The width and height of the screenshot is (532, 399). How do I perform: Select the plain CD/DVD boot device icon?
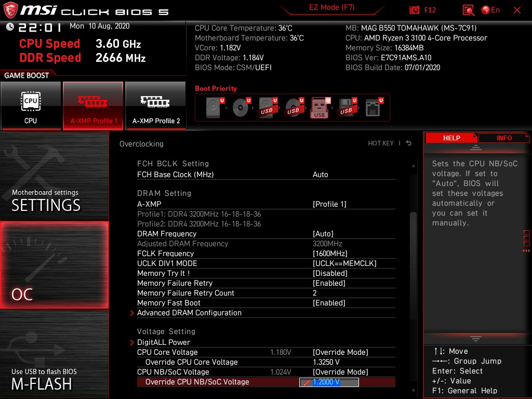241,108
